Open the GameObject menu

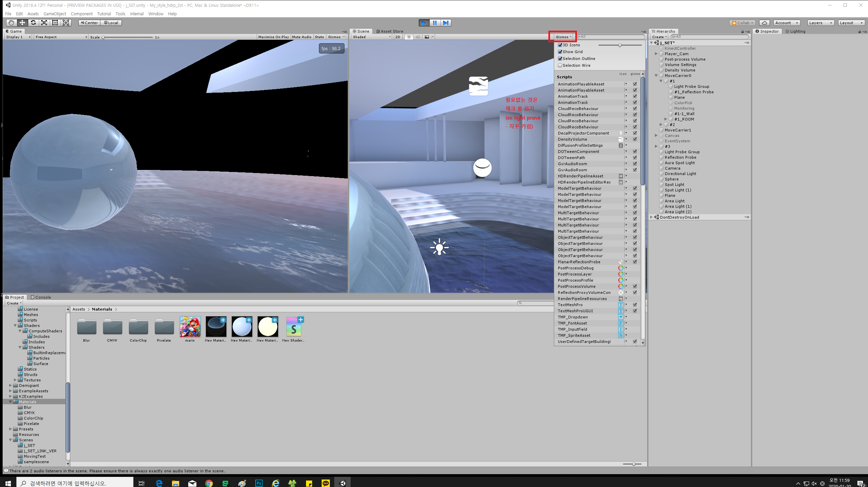click(x=54, y=14)
